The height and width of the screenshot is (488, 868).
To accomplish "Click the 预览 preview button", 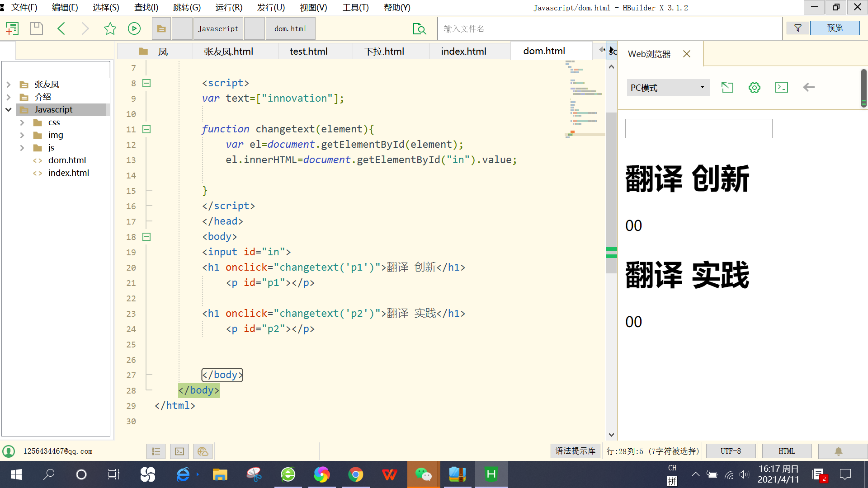I will point(835,28).
